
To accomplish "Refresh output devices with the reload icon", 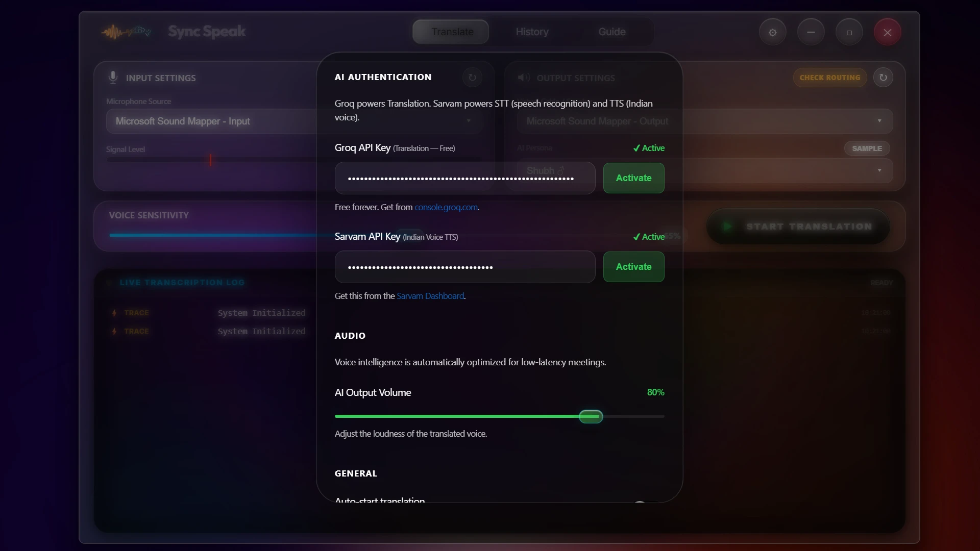I will coord(883,78).
